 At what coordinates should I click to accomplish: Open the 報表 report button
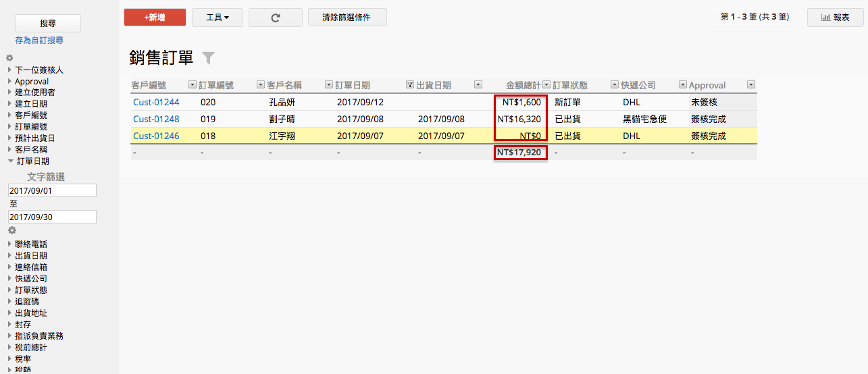tap(836, 18)
